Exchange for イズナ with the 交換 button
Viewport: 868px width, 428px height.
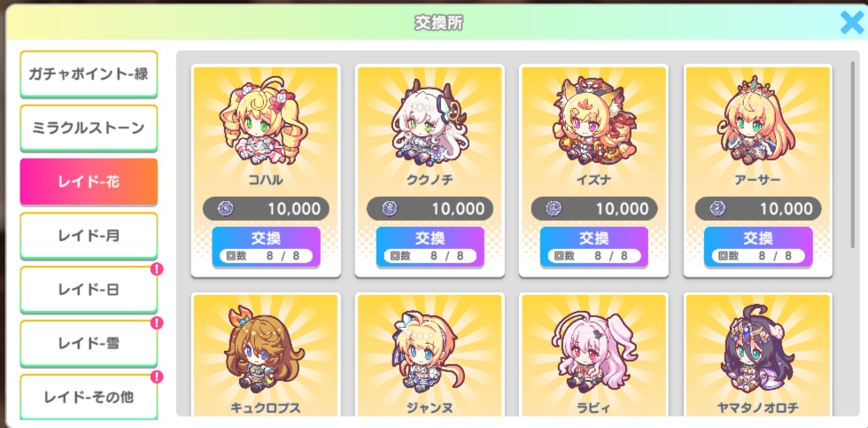pyautogui.click(x=594, y=246)
